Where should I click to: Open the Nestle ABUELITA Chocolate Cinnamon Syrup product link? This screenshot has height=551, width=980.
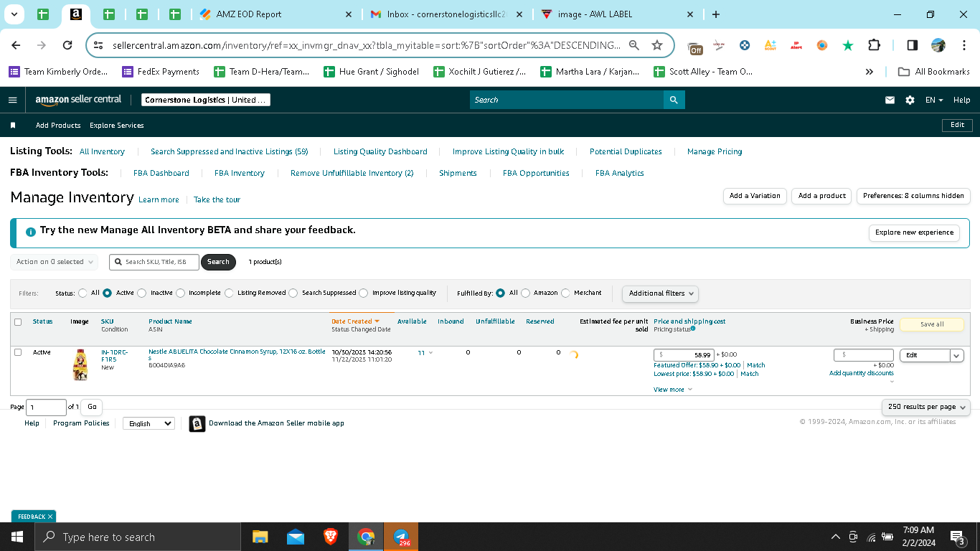(237, 355)
